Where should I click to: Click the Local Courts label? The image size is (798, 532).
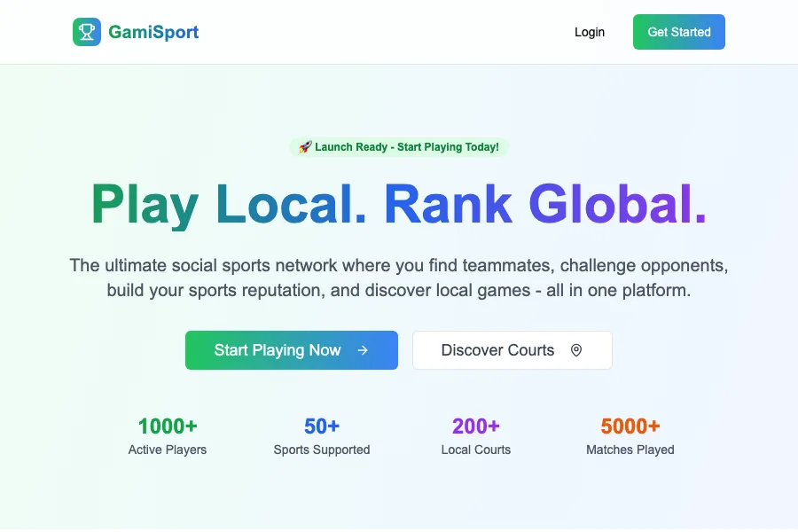click(x=476, y=450)
